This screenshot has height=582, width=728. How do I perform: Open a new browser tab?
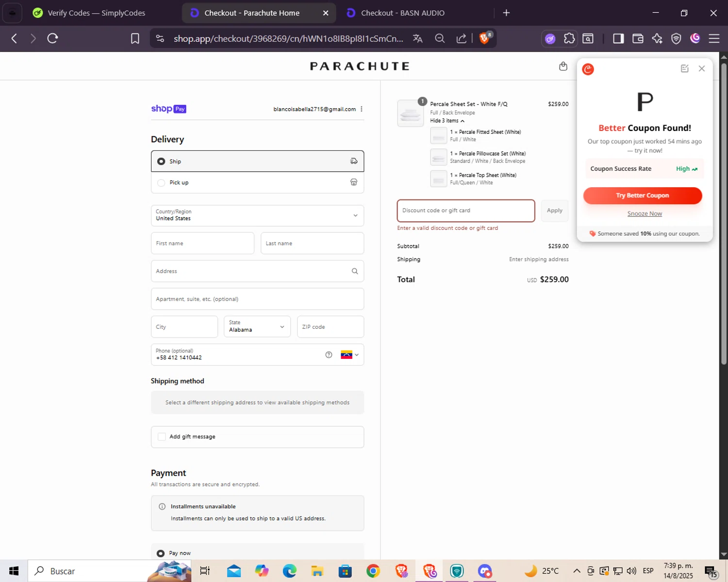pos(506,13)
